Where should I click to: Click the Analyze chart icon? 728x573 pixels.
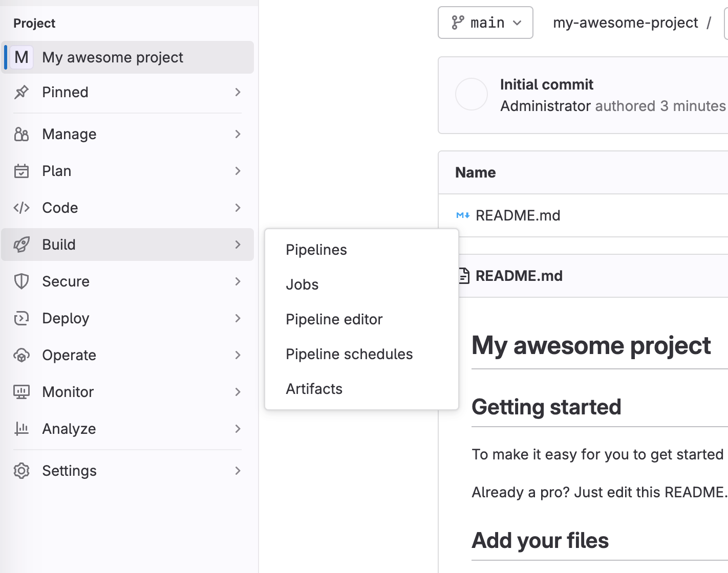pos(22,429)
